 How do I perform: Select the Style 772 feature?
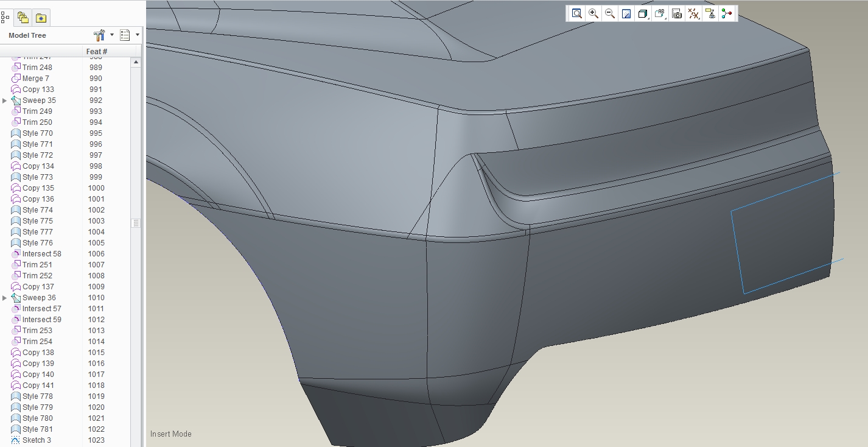pyautogui.click(x=32, y=155)
